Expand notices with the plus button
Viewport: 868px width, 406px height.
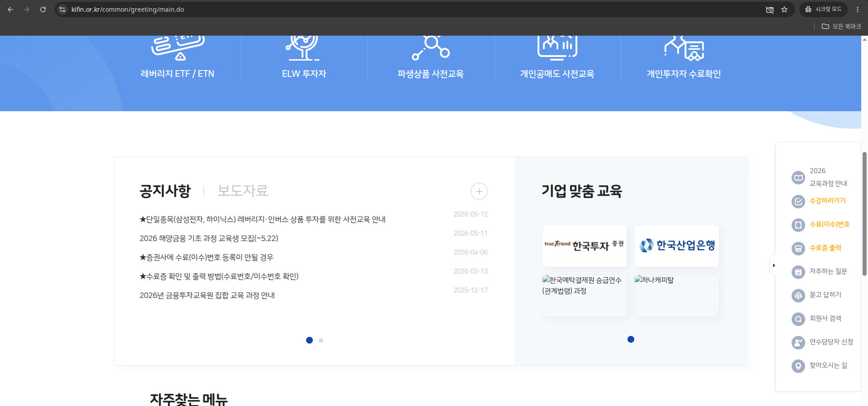[x=479, y=191]
